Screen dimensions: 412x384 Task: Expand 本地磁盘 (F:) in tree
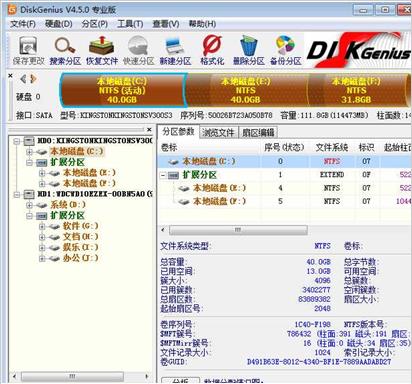(42, 184)
